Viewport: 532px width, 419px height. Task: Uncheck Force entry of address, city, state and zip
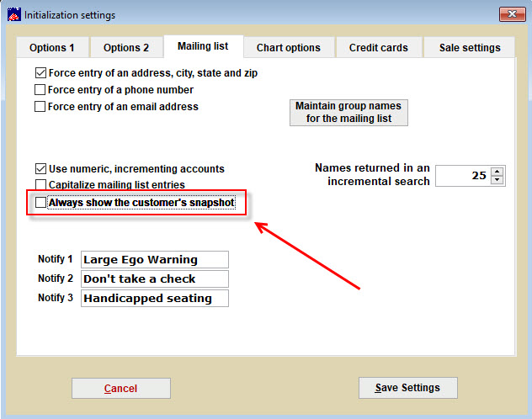click(40, 73)
